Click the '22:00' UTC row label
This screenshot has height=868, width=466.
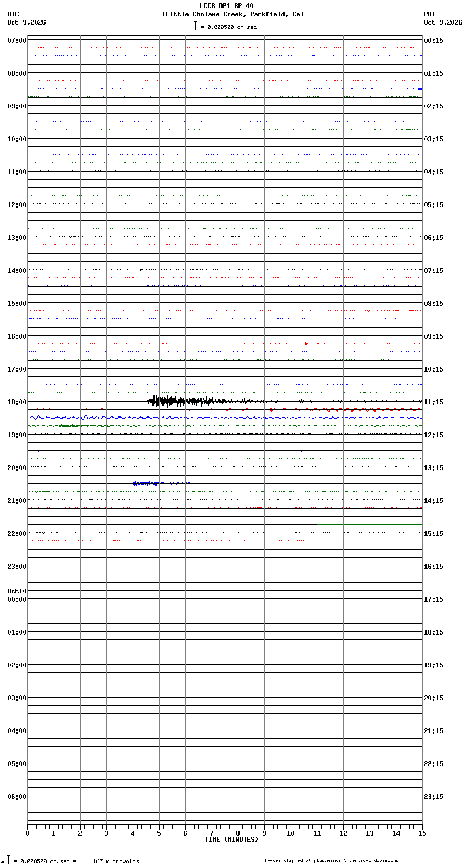[17, 534]
